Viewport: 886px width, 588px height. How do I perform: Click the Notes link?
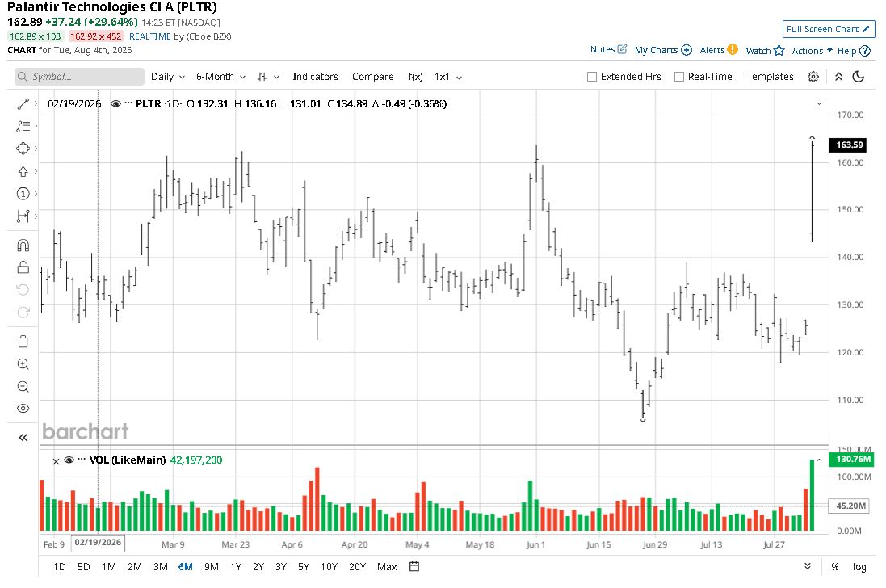point(603,49)
